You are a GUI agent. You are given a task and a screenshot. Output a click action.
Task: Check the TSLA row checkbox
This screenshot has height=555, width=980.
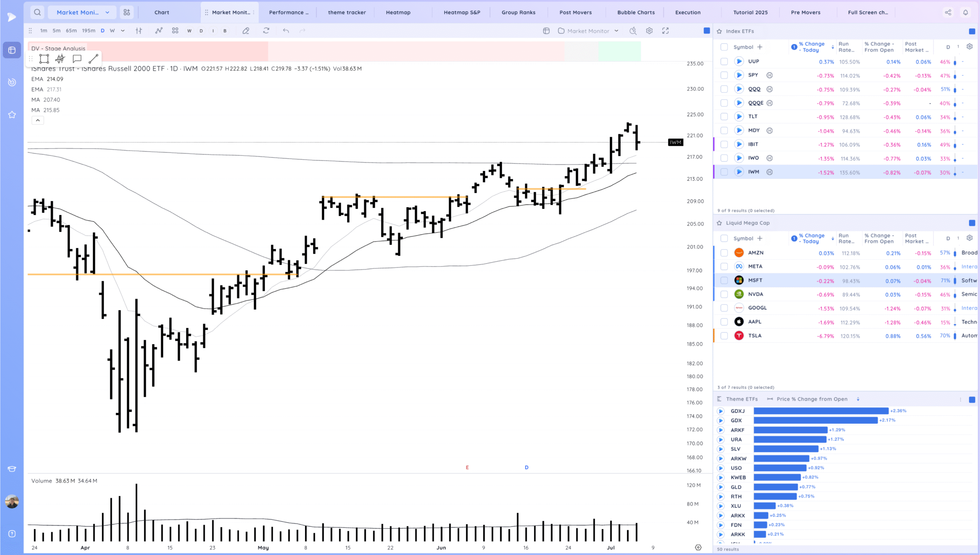(x=724, y=336)
